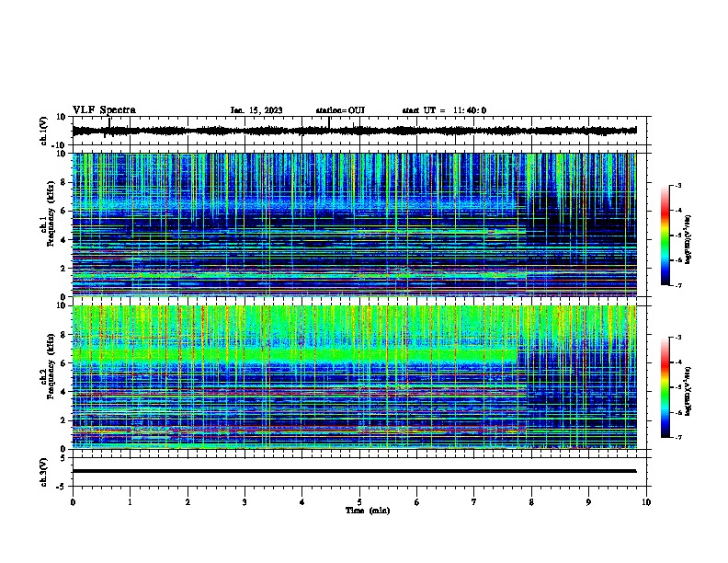The width and height of the screenshot is (728, 563).
Task: Click the "3" tick on the time axis
Action: pyautogui.click(x=245, y=502)
